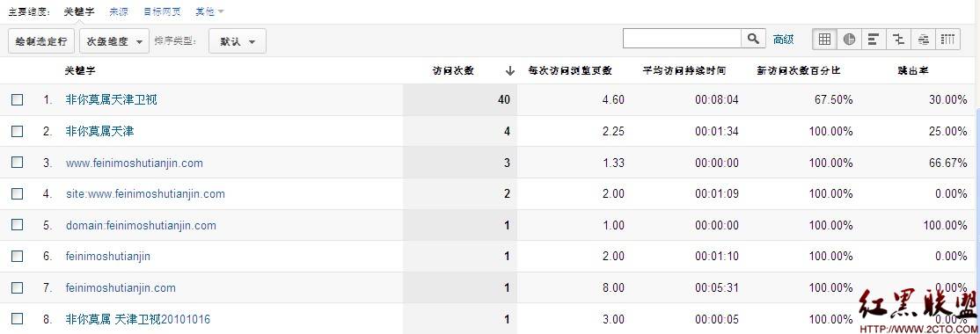This screenshot has width=980, height=334.
Task: Click the magnifier search icon
Action: (x=753, y=39)
